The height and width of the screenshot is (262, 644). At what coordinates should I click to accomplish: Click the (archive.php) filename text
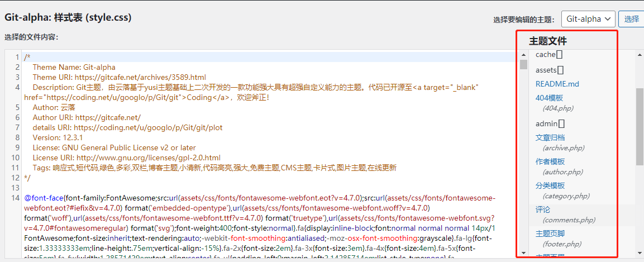pyautogui.click(x=563, y=148)
